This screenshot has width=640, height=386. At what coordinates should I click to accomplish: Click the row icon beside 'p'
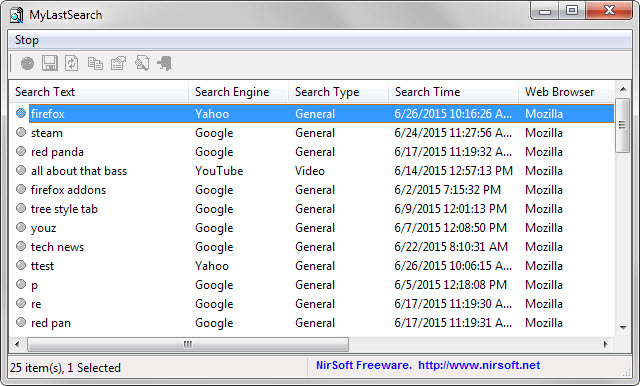tap(21, 284)
